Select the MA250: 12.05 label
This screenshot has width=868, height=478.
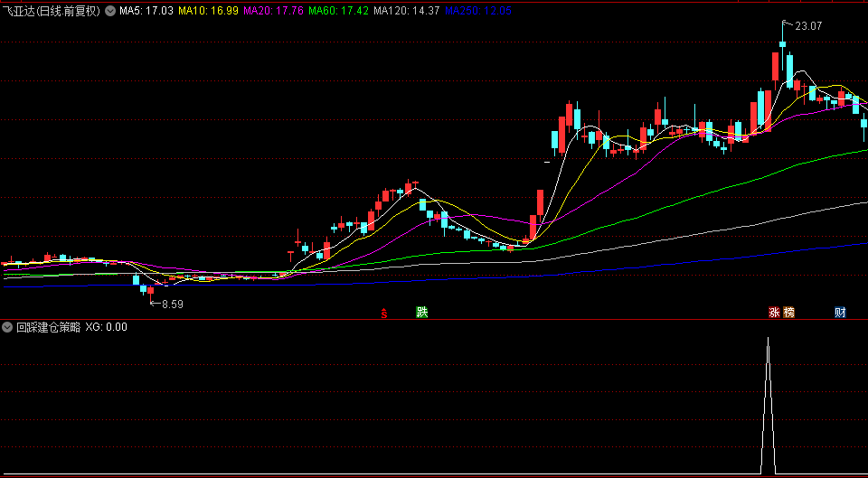coord(478,11)
